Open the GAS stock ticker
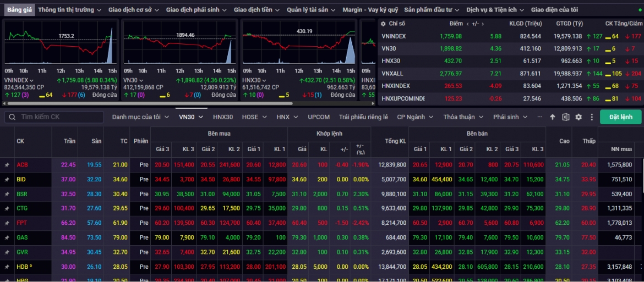 (22, 237)
